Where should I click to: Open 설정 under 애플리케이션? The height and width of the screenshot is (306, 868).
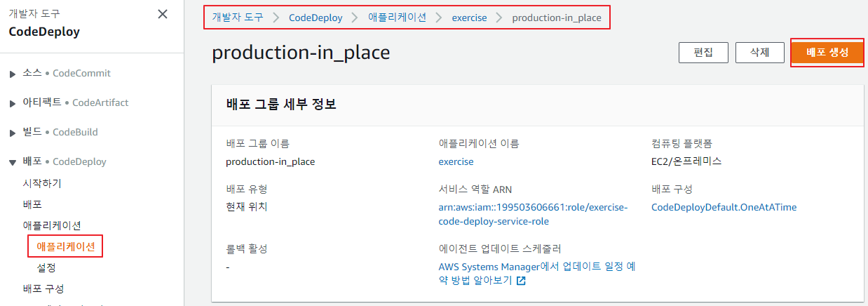pos(46,267)
